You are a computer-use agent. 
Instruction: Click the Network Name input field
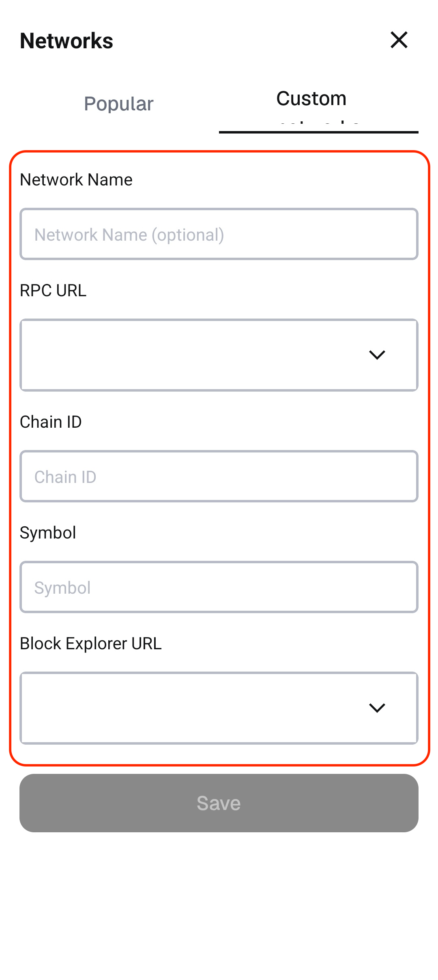(219, 234)
